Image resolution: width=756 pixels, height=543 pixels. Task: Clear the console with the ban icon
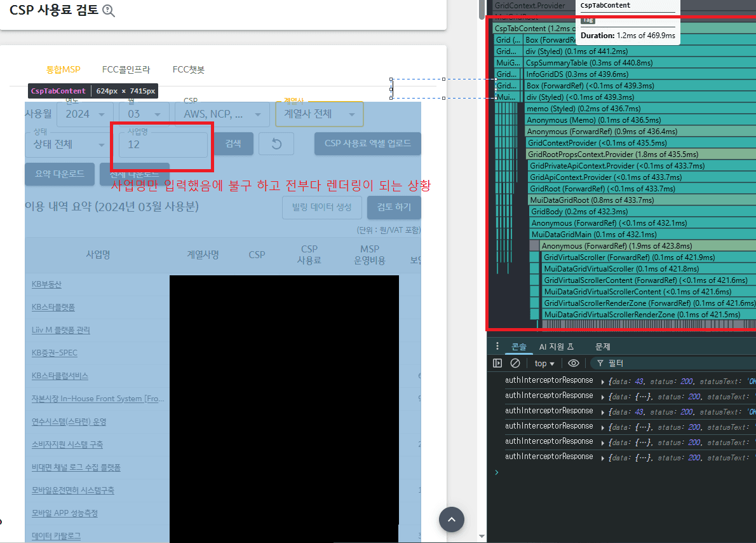pyautogui.click(x=515, y=363)
